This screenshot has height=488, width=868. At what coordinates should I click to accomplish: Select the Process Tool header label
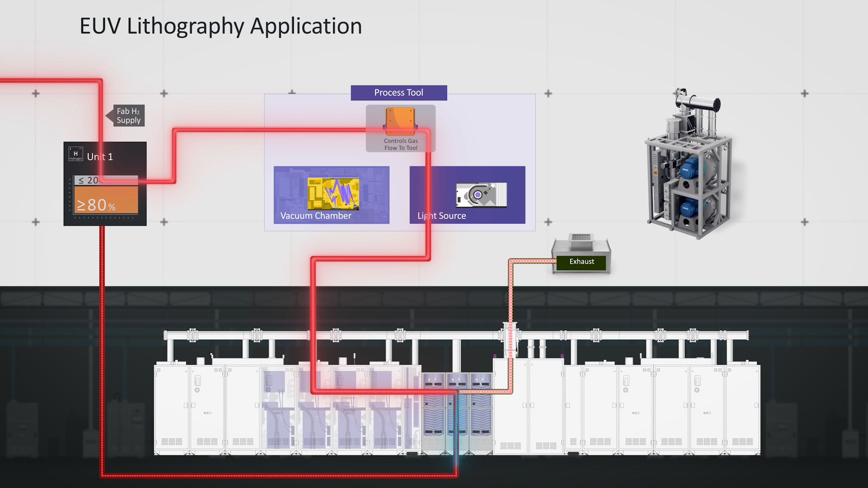(399, 93)
